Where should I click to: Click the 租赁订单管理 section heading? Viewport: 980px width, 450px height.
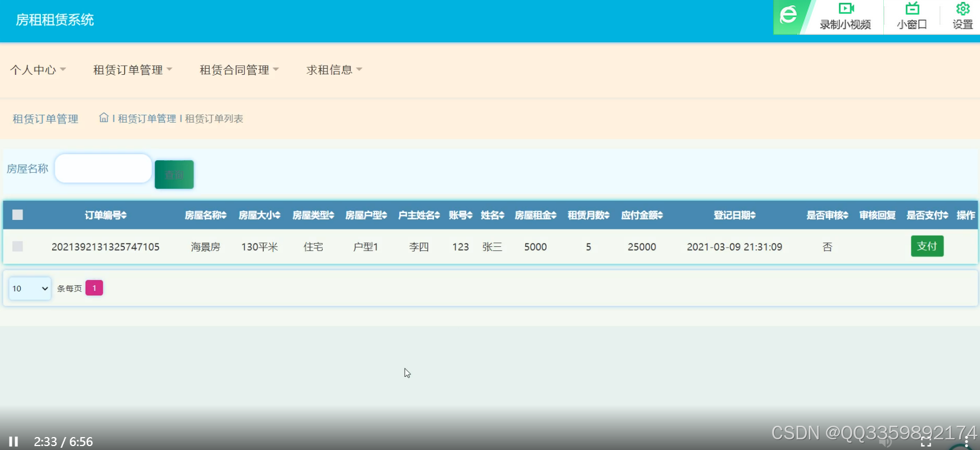tap(46, 119)
